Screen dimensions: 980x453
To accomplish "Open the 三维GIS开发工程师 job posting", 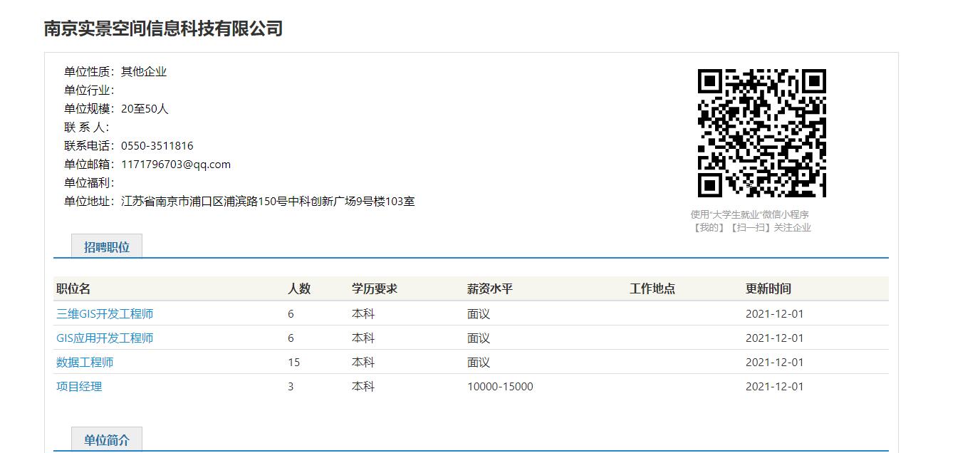I will 105,314.
